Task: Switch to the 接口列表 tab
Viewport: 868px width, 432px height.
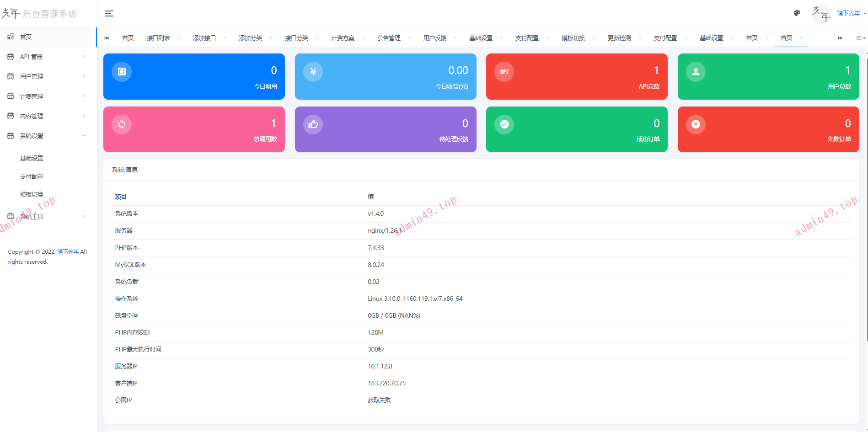Action: [x=158, y=38]
